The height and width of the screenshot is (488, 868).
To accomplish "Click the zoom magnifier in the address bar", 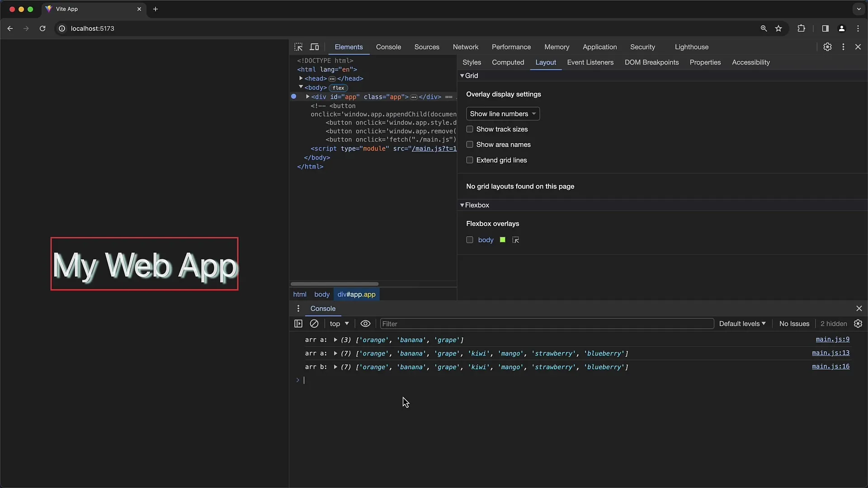I will click(764, 28).
